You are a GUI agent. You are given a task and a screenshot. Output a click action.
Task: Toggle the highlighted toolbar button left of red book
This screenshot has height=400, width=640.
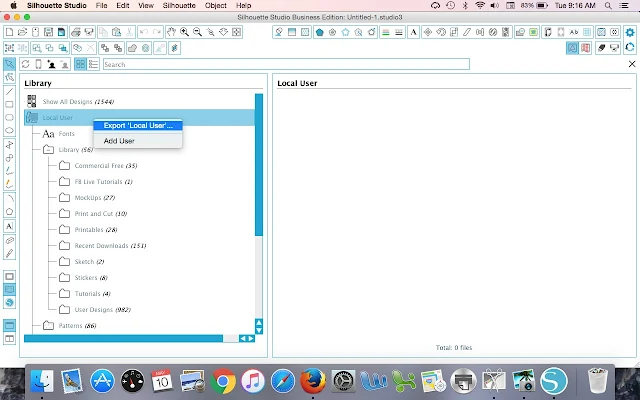pyautogui.click(x=572, y=48)
